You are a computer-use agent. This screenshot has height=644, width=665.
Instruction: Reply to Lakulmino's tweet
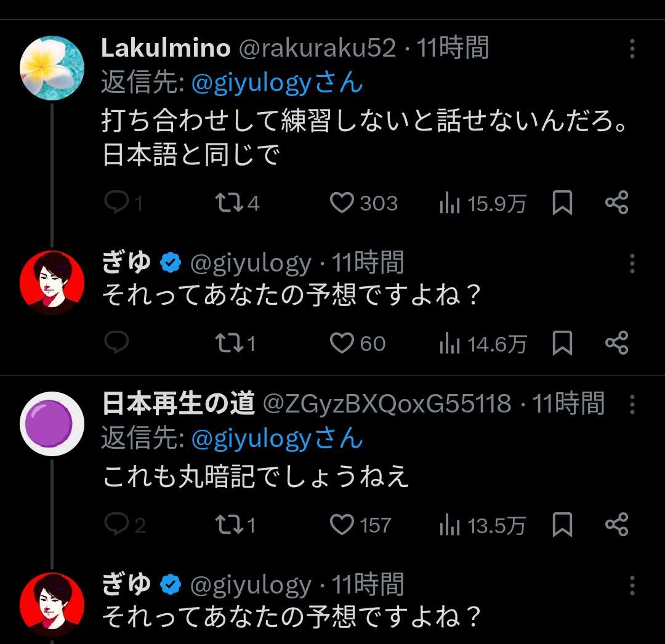116,203
